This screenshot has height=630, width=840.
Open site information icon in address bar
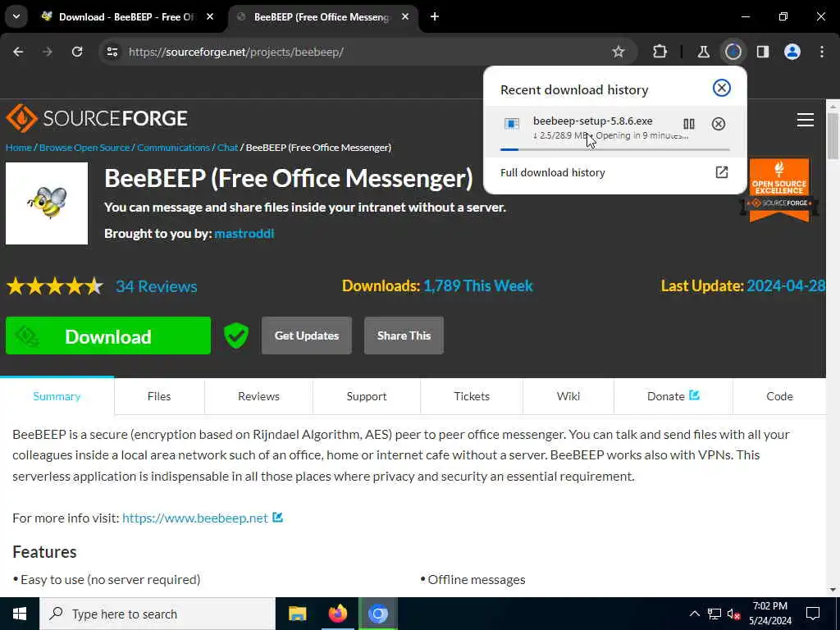tap(112, 52)
